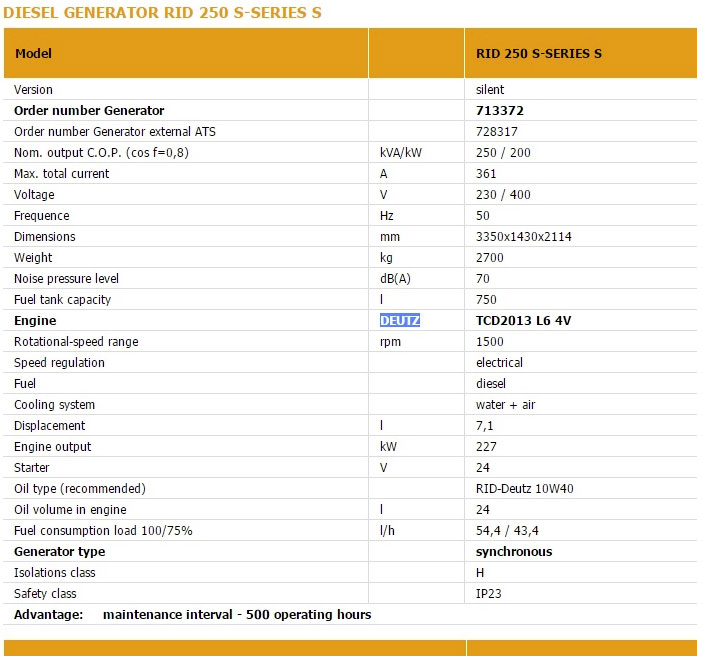Select consumption value '54,4 / 43,4'
The width and height of the screenshot is (703, 657).
click(507, 531)
